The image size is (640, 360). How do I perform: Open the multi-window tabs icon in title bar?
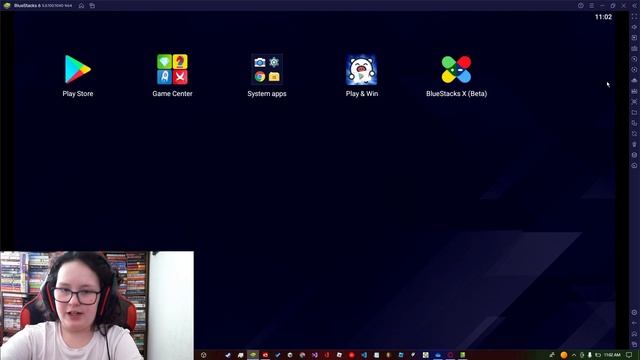(92, 6)
